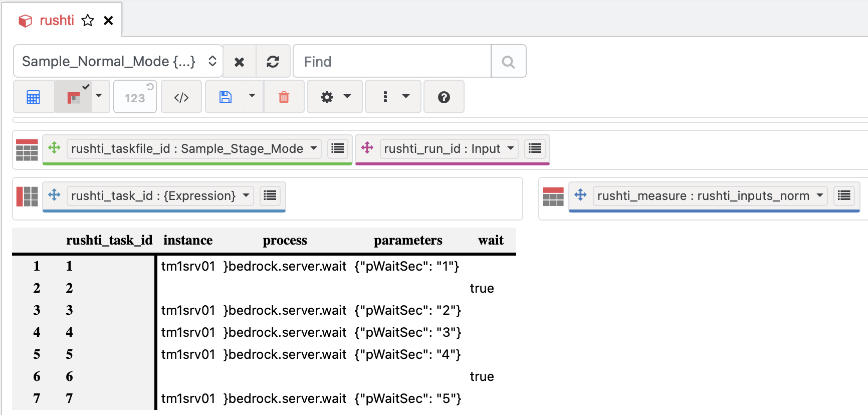The width and height of the screenshot is (868, 415).
Task: Toggle the 123 auto-recalculate button
Action: click(135, 97)
